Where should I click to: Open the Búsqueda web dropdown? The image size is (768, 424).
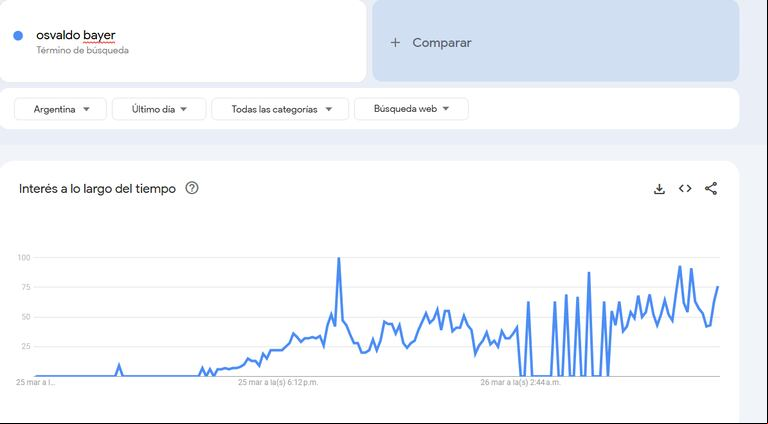point(411,109)
